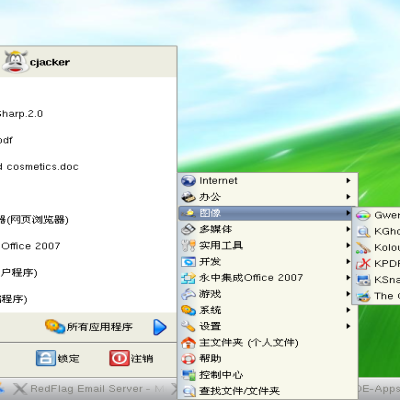Choose the 帮助 menu entry

click(x=268, y=359)
